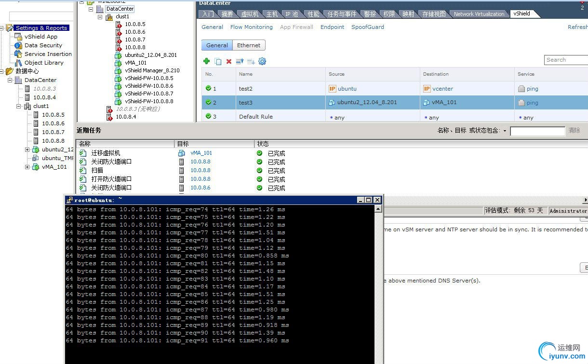Toggle the enabled check of rule 2
The image size is (588, 364).
coord(209,102)
